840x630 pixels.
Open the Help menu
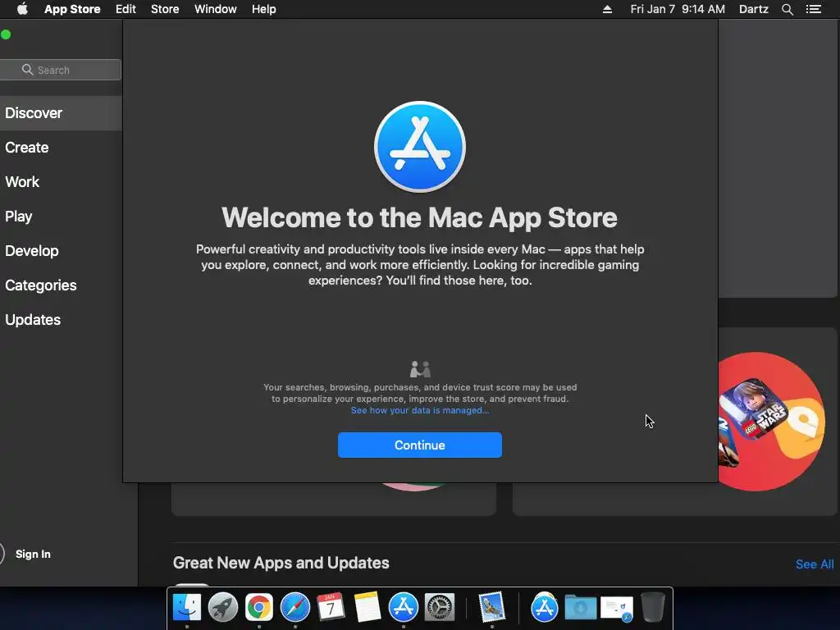(x=263, y=9)
